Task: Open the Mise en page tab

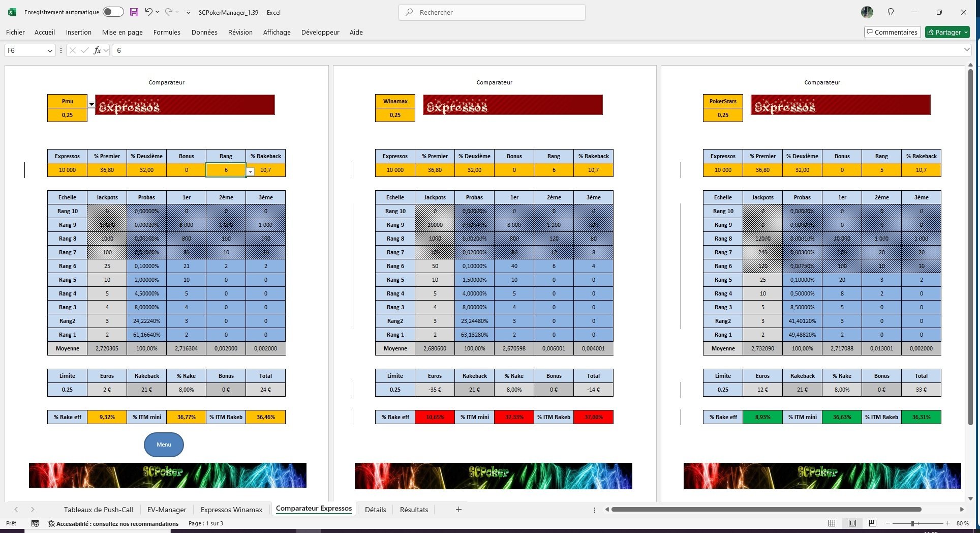Action: pos(122,32)
